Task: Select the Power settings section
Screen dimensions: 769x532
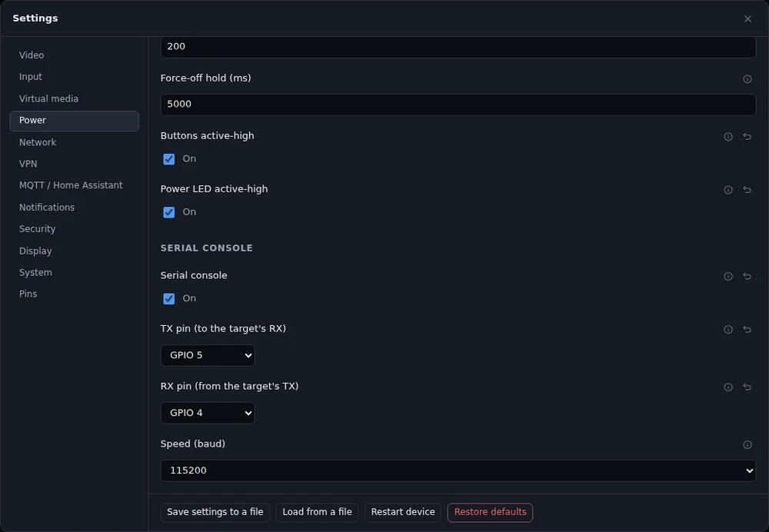Action: pyautogui.click(x=74, y=121)
